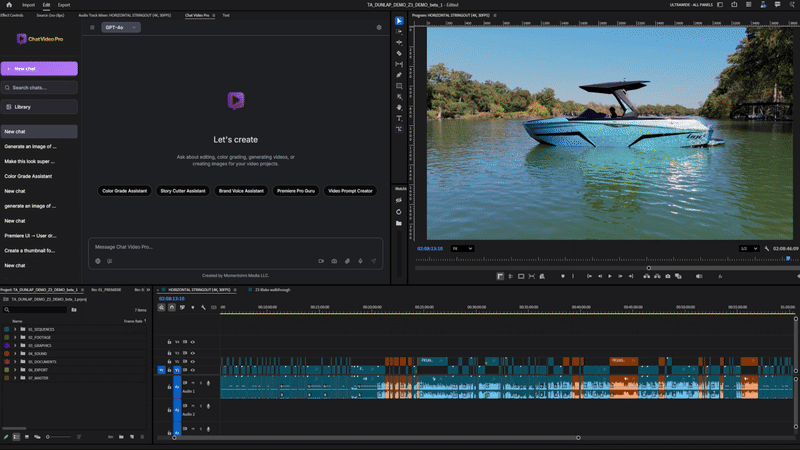The height and width of the screenshot is (450, 800).
Task: Toggle the timeline snap magnet button
Action: tap(172, 308)
